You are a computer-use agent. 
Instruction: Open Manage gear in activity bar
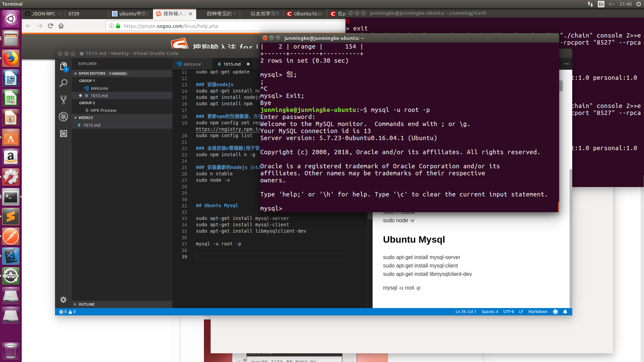[63, 300]
